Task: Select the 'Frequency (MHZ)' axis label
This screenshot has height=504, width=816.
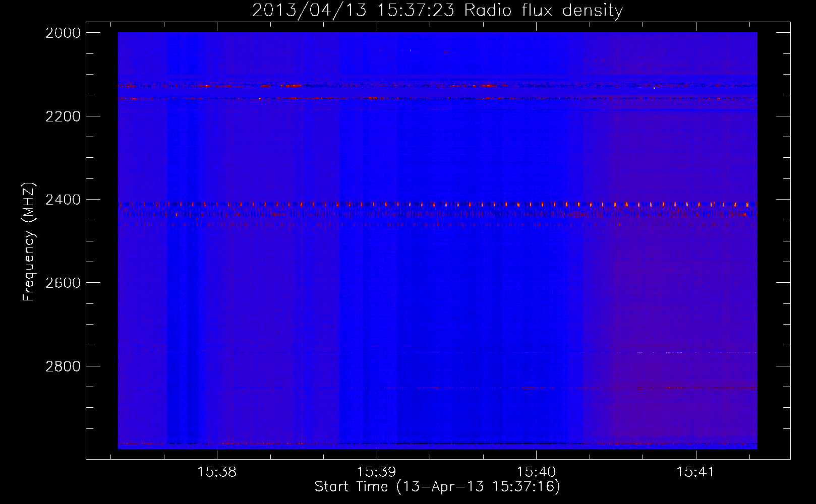Action: [29, 241]
